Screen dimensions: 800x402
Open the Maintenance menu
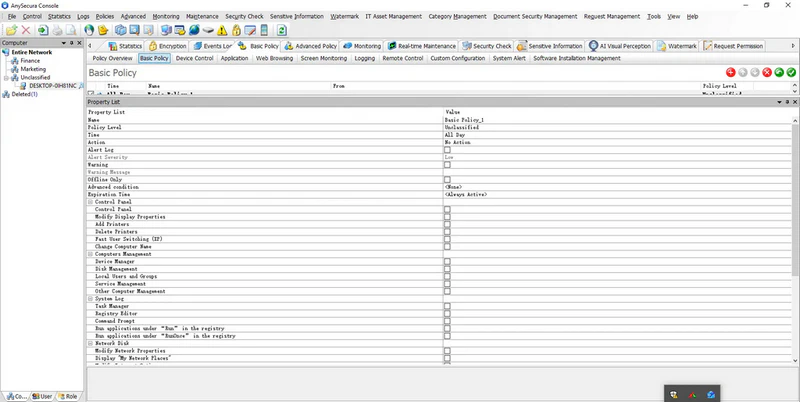point(202,16)
